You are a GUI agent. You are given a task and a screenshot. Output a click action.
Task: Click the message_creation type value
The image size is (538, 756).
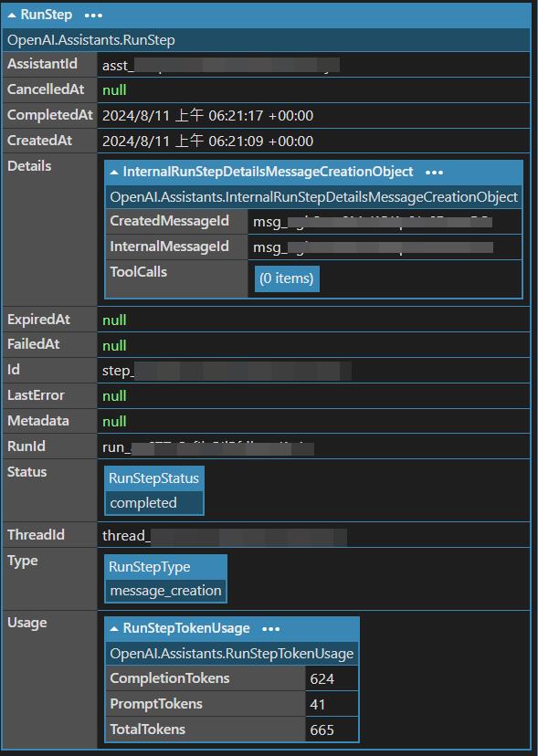[x=165, y=591]
